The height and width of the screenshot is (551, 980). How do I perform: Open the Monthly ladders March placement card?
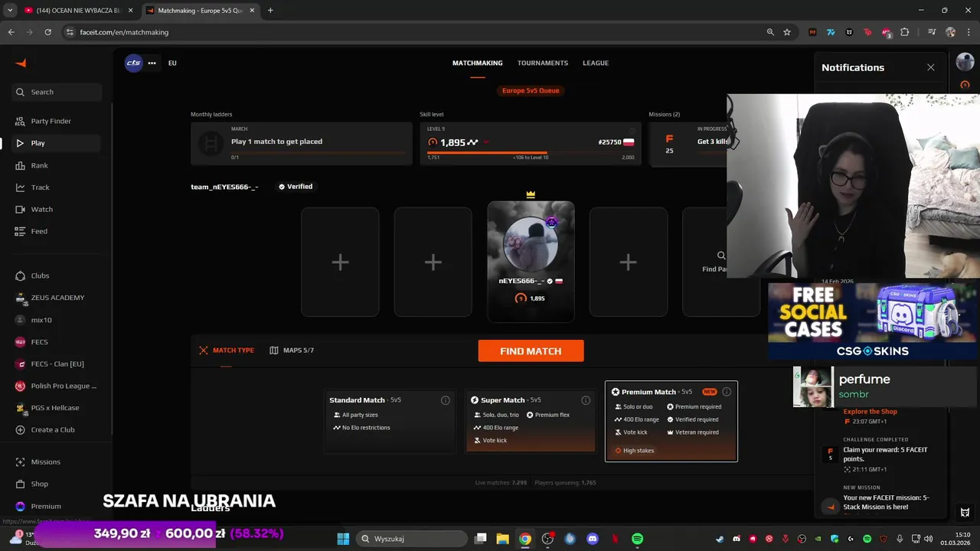click(x=301, y=143)
